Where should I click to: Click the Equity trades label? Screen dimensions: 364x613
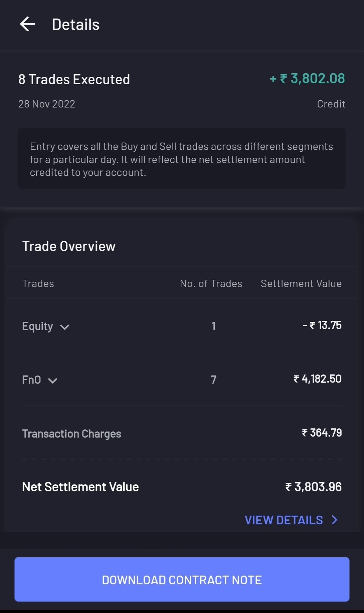37,326
